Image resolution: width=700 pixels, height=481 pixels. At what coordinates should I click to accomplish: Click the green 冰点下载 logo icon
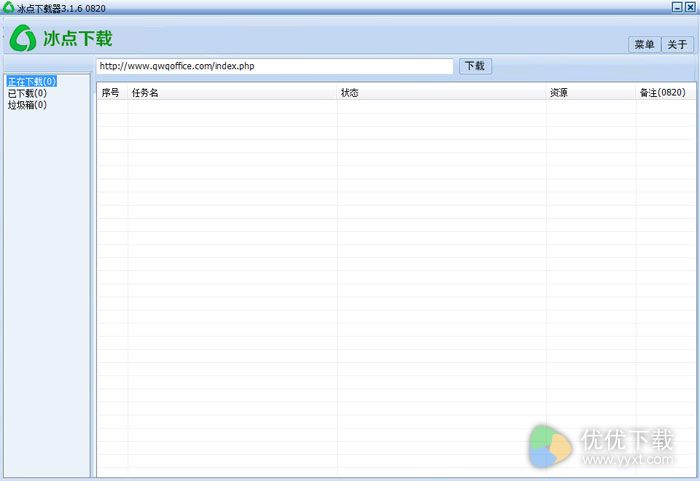point(23,38)
